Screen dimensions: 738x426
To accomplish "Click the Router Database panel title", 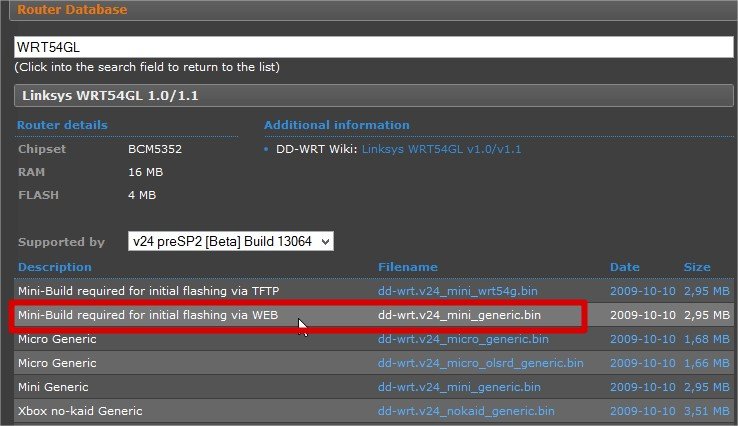I will tap(70, 10).
